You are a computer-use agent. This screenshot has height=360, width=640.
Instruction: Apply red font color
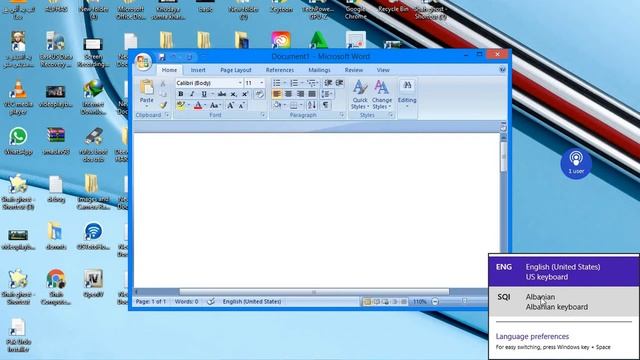click(198, 106)
